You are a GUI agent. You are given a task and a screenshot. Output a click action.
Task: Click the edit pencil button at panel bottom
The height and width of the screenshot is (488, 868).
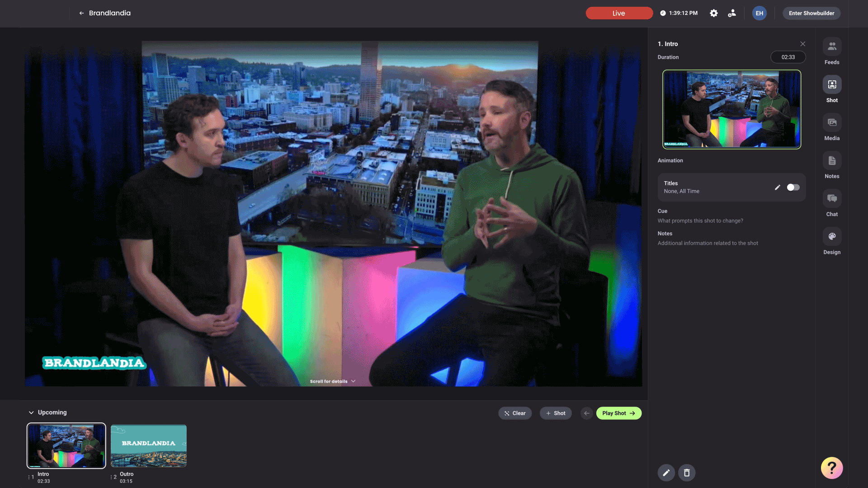(666, 473)
